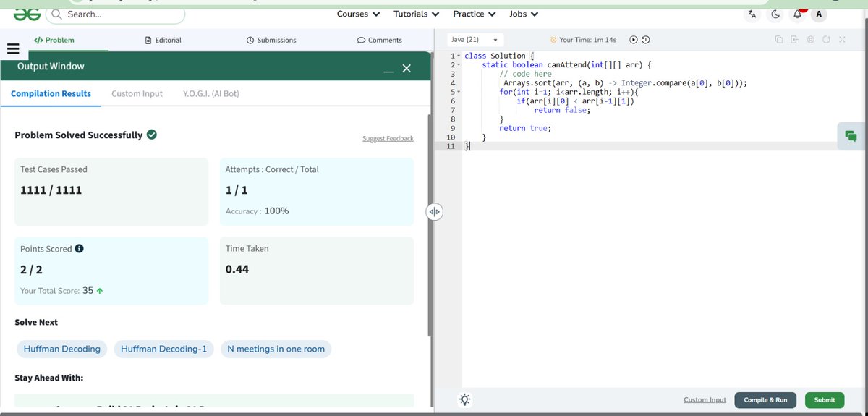Click in the Search field
The image size is (868, 416).
pos(116,14)
